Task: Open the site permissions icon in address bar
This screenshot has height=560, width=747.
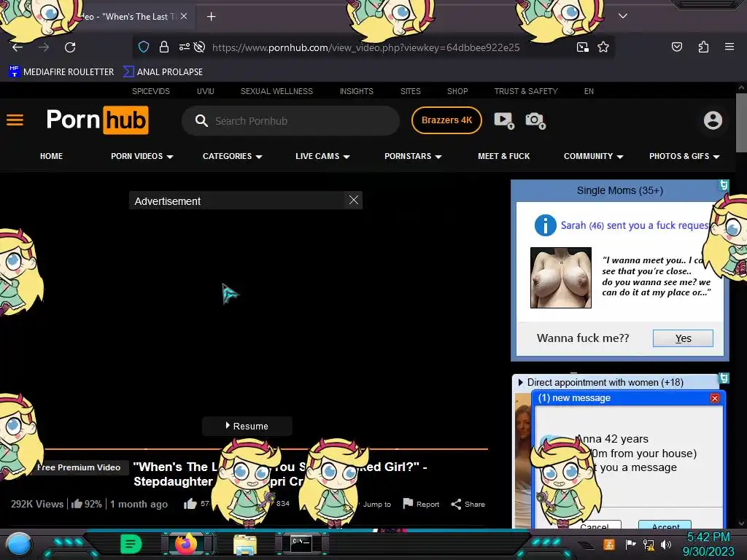Action: click(x=184, y=47)
